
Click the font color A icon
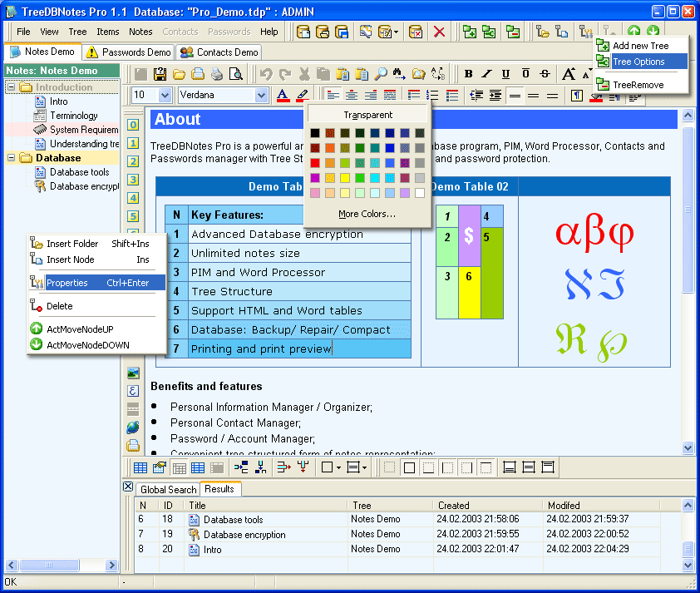coord(283,95)
